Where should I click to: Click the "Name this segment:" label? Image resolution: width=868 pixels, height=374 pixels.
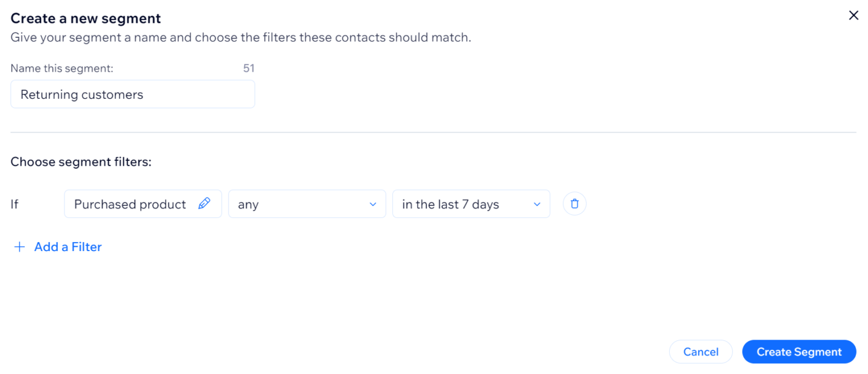pyautogui.click(x=61, y=69)
